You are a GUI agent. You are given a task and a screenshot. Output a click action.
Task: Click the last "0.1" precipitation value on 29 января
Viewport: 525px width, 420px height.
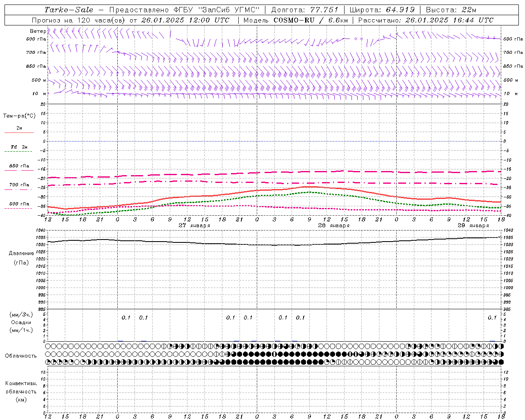tap(492, 317)
